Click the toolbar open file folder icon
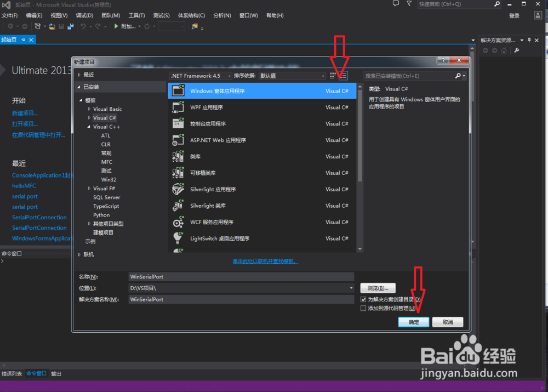 [x=52, y=26]
